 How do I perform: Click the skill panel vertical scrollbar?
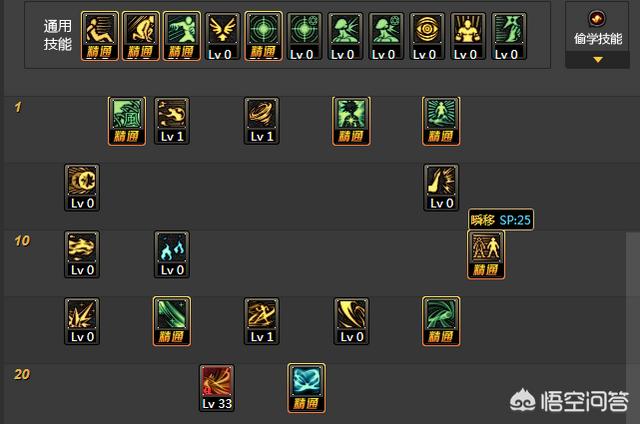(x=633, y=327)
